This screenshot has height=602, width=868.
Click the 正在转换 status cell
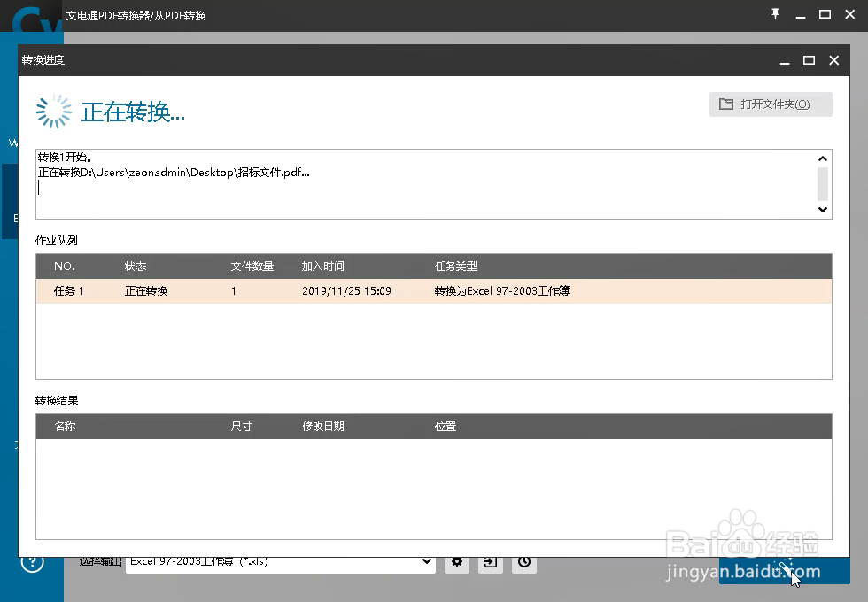click(146, 291)
